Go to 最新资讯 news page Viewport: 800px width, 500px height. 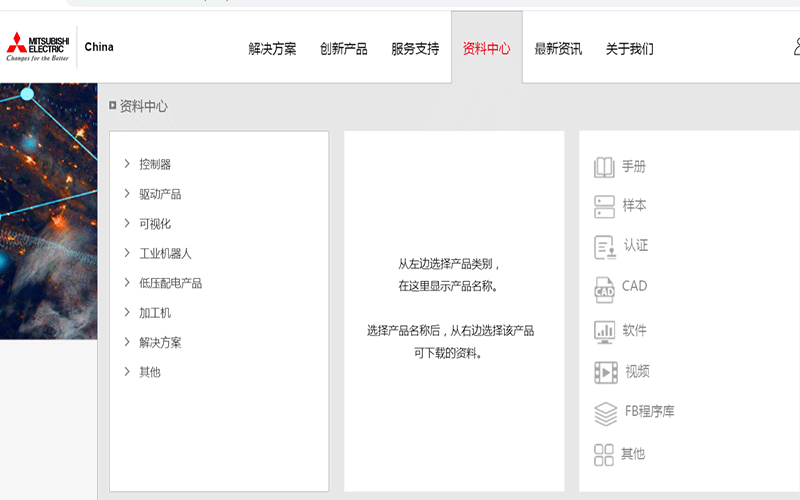pyautogui.click(x=558, y=49)
